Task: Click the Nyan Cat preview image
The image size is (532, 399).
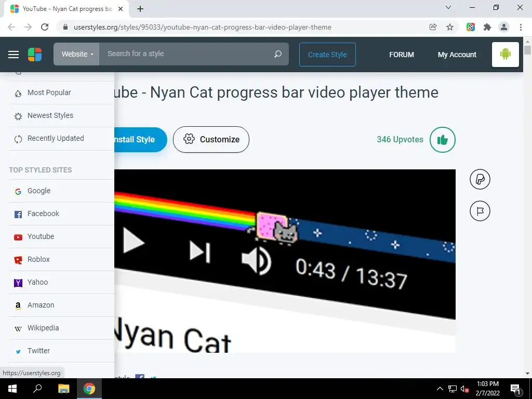Action: pyautogui.click(x=285, y=261)
